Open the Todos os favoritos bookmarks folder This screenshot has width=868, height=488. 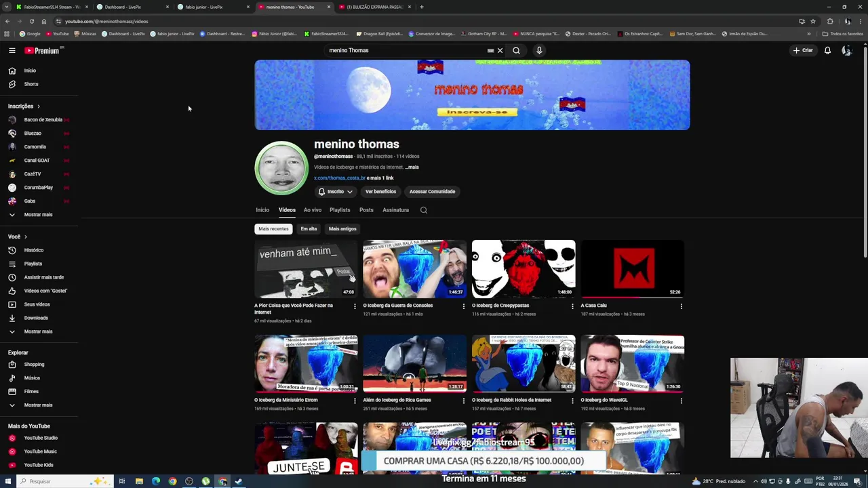(x=842, y=33)
